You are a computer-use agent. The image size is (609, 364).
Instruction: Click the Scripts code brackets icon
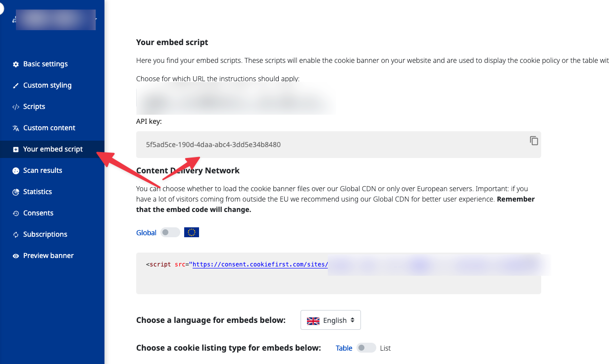point(16,107)
